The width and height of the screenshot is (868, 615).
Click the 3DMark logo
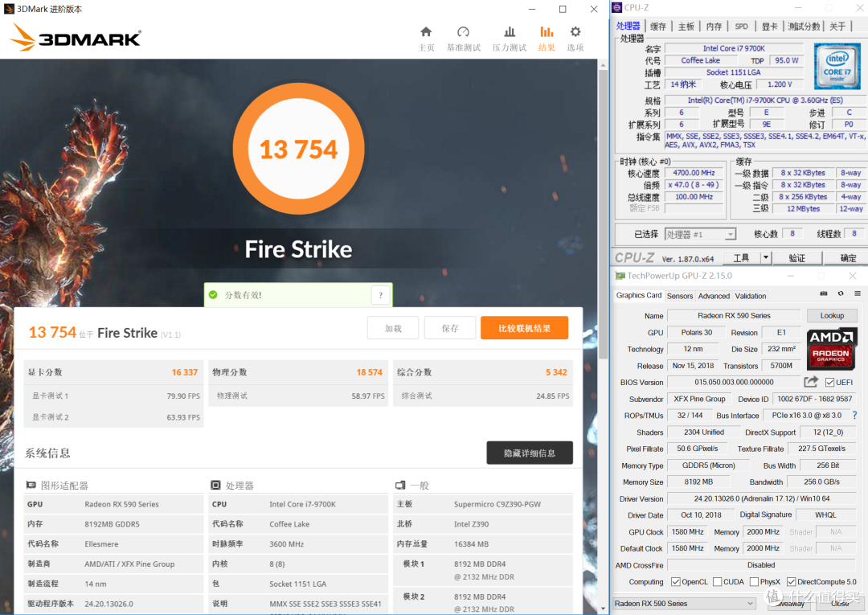(x=76, y=37)
